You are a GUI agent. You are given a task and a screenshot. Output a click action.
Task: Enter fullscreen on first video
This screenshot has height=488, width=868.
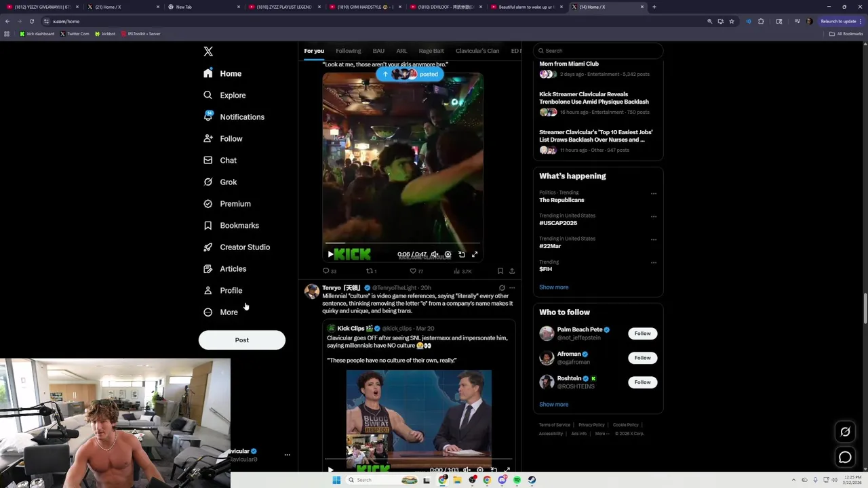point(475,254)
